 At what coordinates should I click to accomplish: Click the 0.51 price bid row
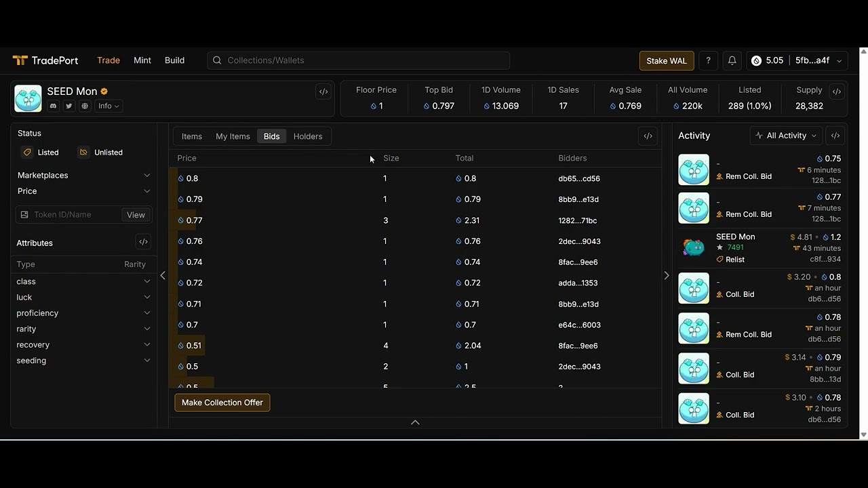point(415,346)
